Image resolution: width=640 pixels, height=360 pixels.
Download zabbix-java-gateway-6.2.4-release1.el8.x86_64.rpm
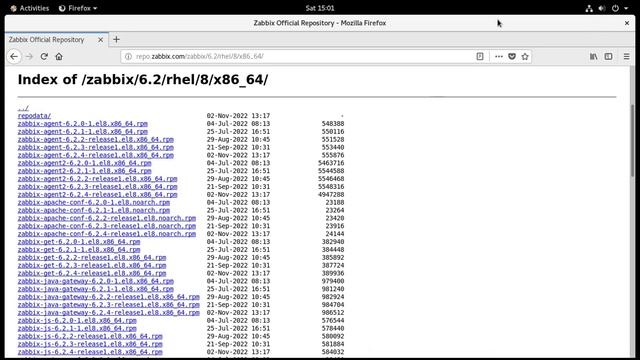tap(109, 312)
